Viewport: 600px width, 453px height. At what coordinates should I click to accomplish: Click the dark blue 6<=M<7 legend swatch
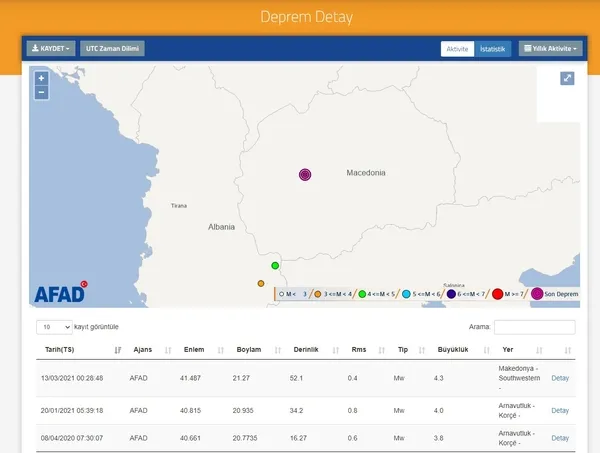point(452,294)
